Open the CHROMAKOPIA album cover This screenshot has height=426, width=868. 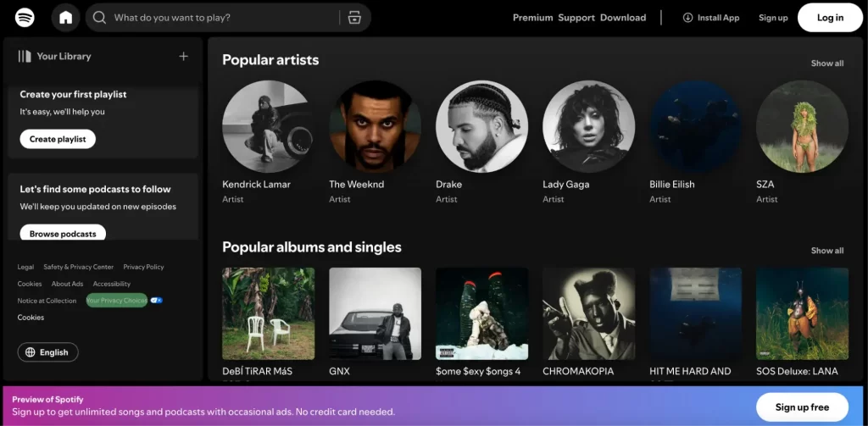588,313
